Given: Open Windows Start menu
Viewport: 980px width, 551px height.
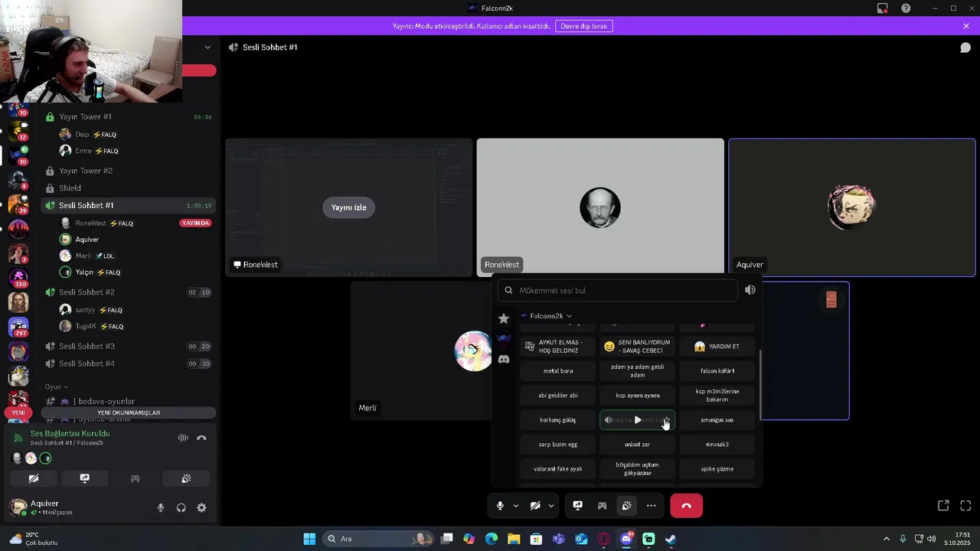Looking at the screenshot, I should [x=309, y=539].
